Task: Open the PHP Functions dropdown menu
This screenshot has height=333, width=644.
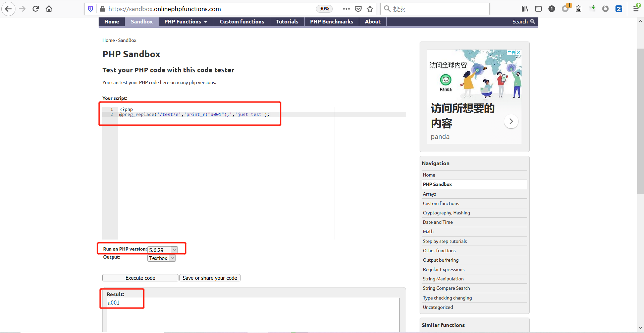Action: pos(185,21)
